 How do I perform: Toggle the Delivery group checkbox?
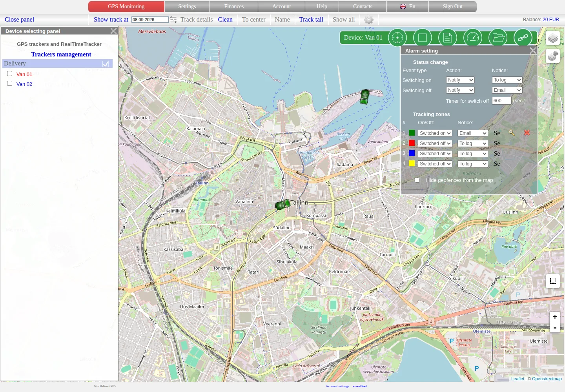click(106, 64)
